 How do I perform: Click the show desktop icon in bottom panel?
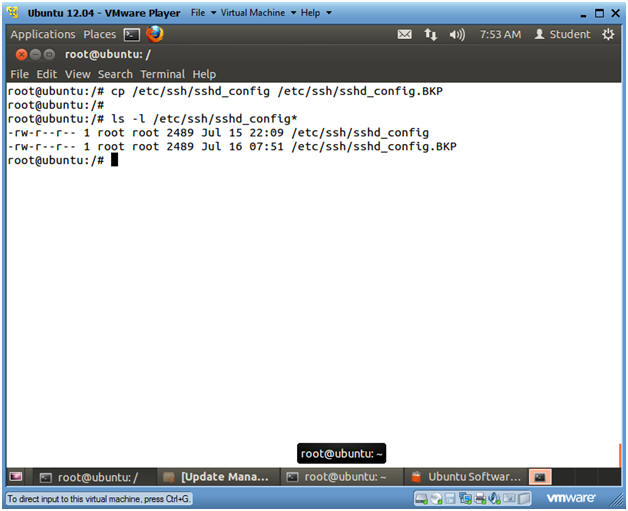pyautogui.click(x=16, y=477)
